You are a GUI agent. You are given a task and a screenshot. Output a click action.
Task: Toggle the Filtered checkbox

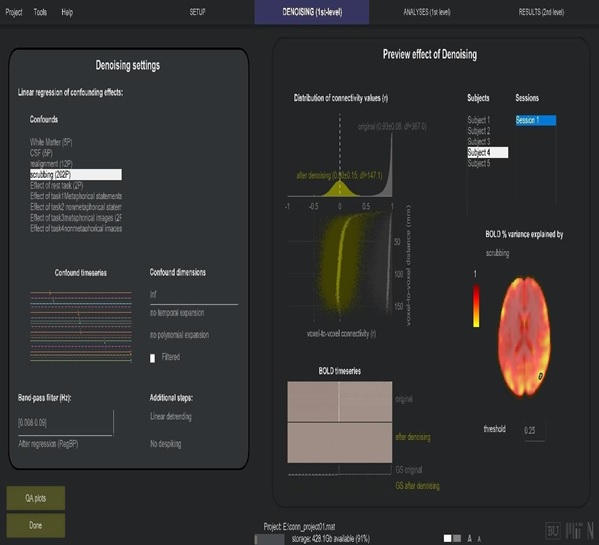pos(152,358)
